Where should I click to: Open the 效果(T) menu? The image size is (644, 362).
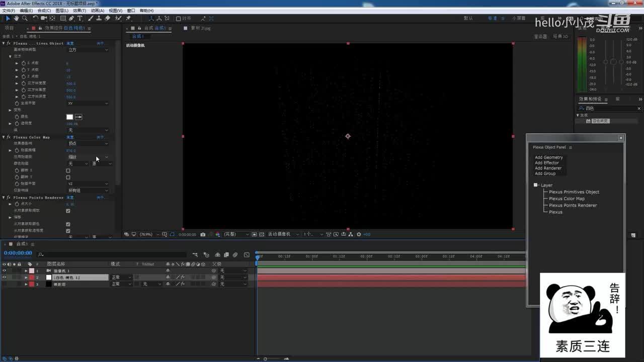point(79,11)
